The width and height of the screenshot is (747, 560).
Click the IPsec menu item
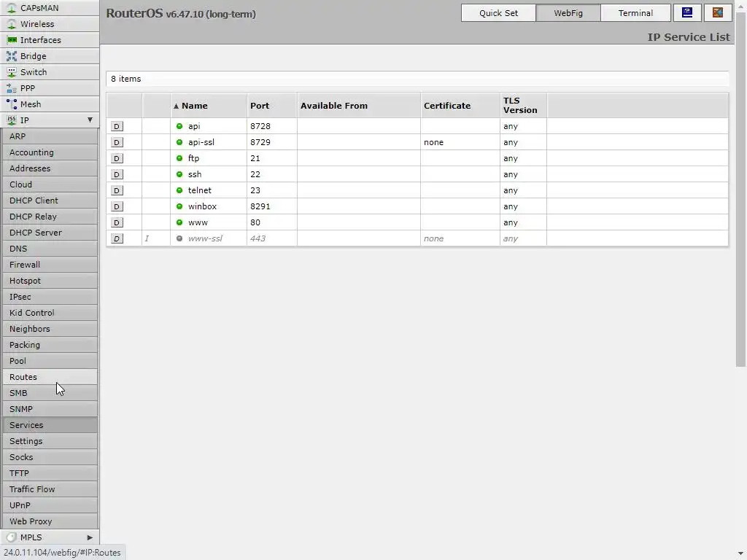[50, 297]
